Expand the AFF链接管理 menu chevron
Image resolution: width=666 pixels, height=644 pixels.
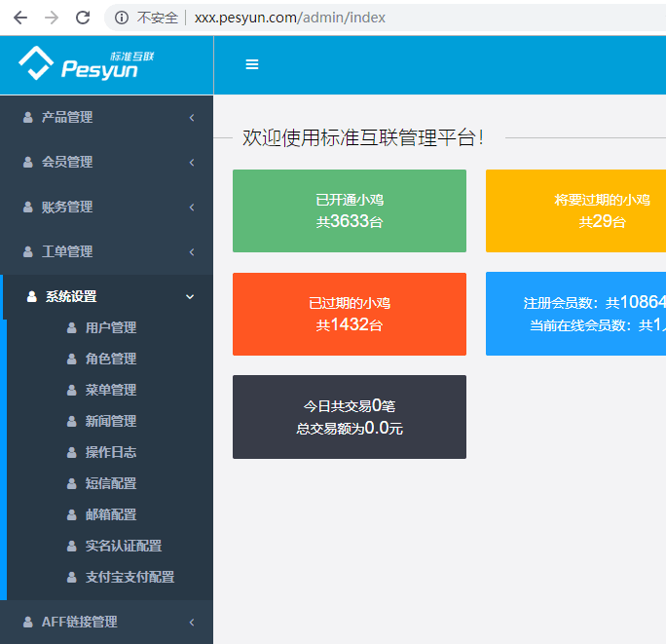(192, 623)
